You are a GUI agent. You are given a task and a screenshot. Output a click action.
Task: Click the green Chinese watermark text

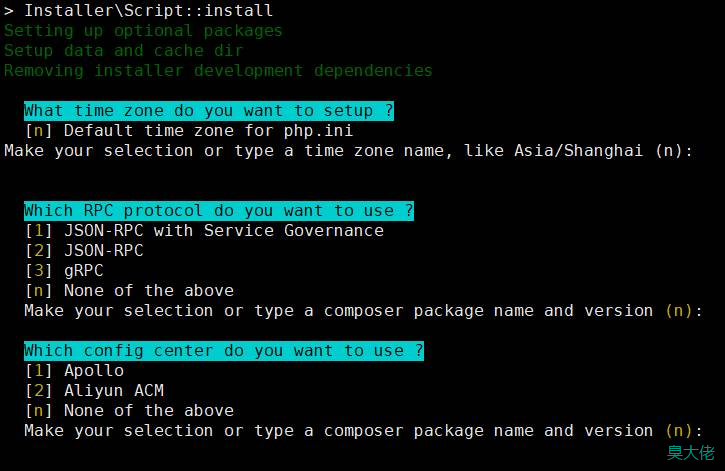click(x=691, y=453)
